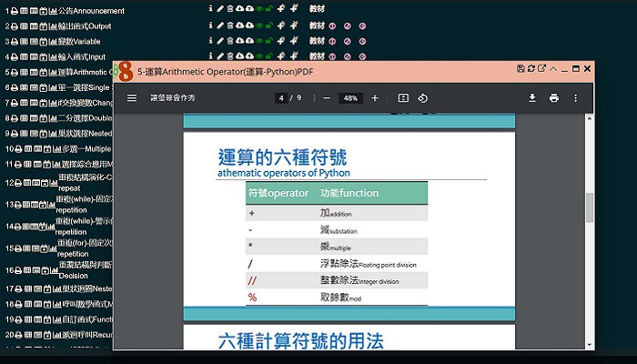Screen dimensions: 637x364
Task: Open lesson 10 多選一Multiple
Action: [87, 149]
